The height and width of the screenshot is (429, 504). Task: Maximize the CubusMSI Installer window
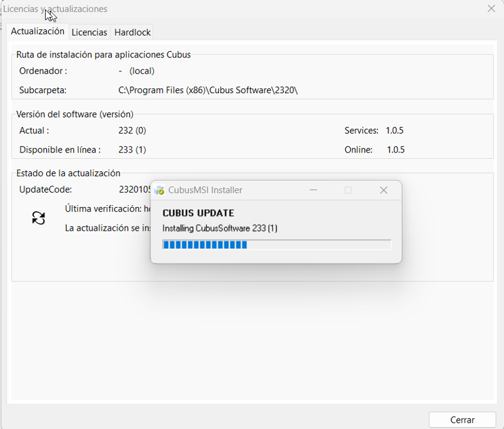point(348,189)
